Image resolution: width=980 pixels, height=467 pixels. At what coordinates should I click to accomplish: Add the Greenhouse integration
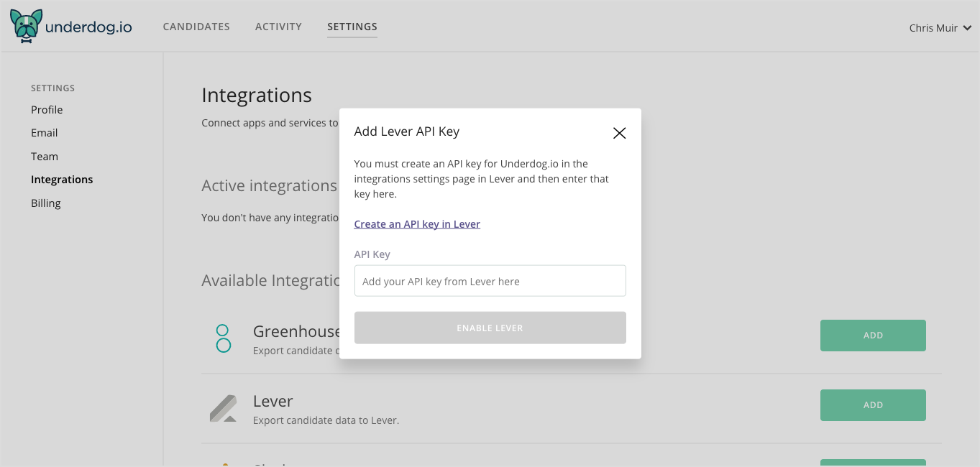[873, 336]
